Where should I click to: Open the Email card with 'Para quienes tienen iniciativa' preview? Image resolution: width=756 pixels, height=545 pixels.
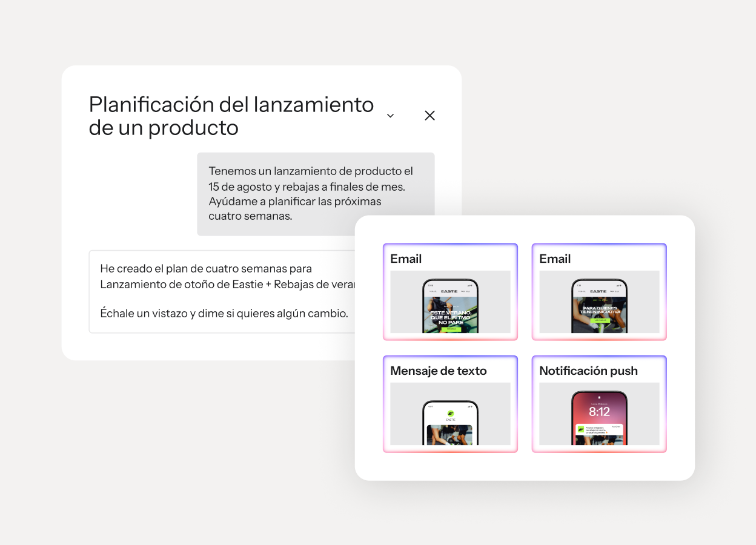(x=599, y=292)
